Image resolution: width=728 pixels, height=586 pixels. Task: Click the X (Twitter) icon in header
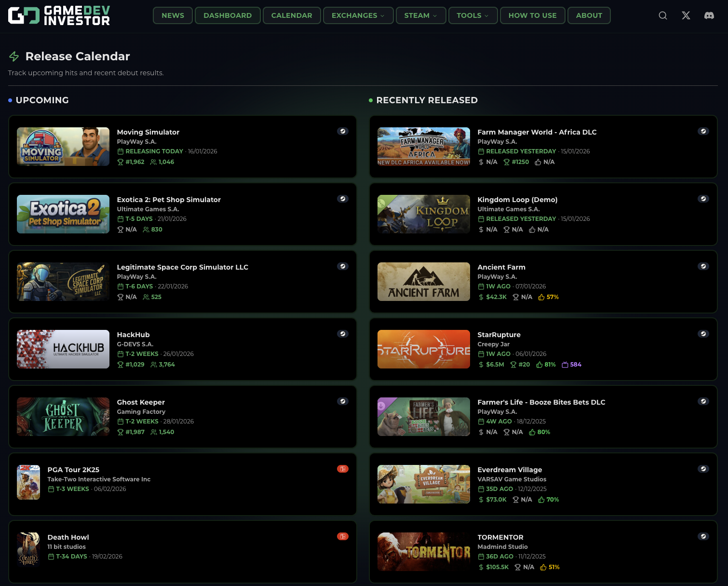click(x=686, y=15)
